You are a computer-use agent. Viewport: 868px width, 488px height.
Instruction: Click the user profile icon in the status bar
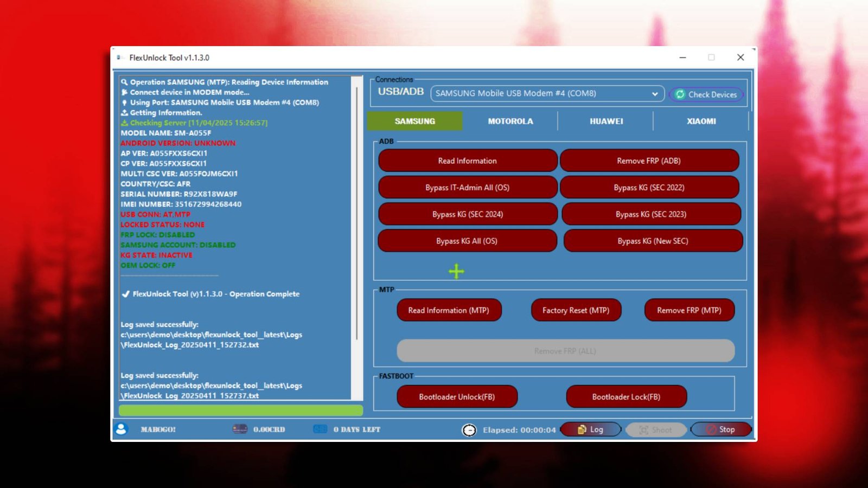121,429
